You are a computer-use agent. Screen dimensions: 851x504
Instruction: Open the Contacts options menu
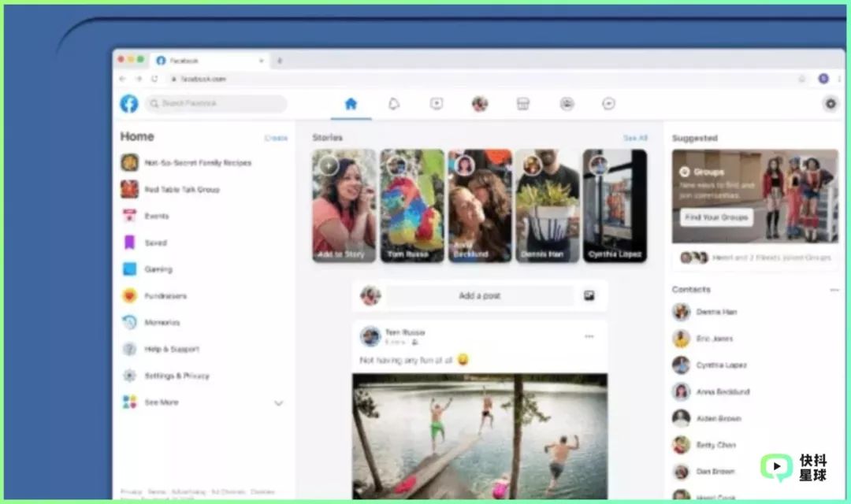[x=834, y=290]
